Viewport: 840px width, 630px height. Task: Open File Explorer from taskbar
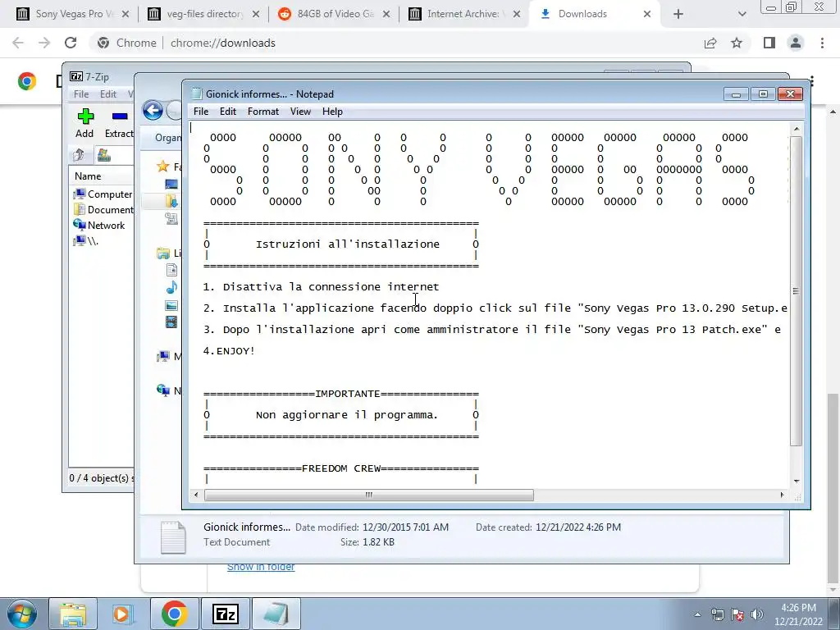pyautogui.click(x=73, y=614)
